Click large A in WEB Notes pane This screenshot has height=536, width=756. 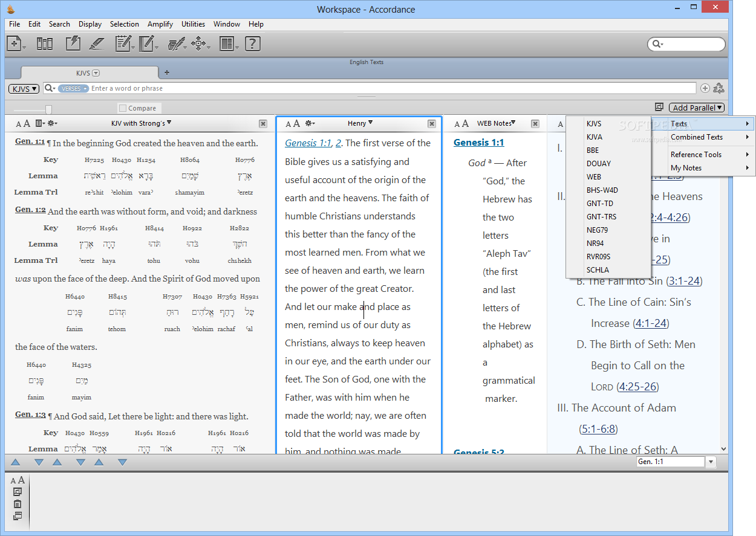coord(465,123)
